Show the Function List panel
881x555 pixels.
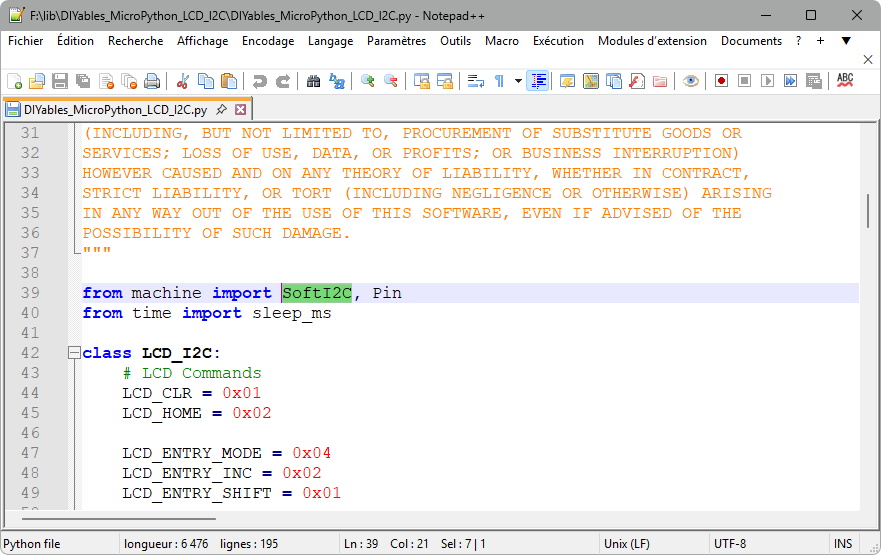(637, 81)
